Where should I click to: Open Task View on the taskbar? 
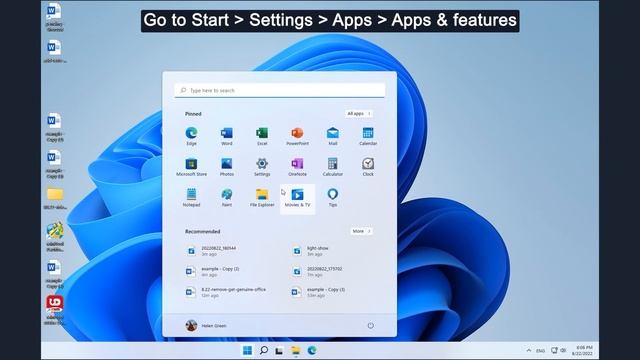(280, 350)
